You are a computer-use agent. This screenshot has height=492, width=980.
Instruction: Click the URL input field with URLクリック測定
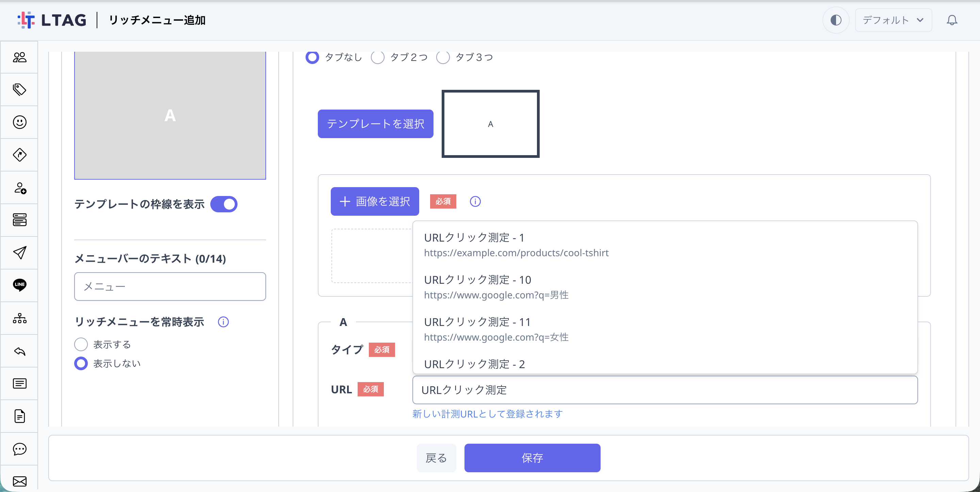click(665, 390)
